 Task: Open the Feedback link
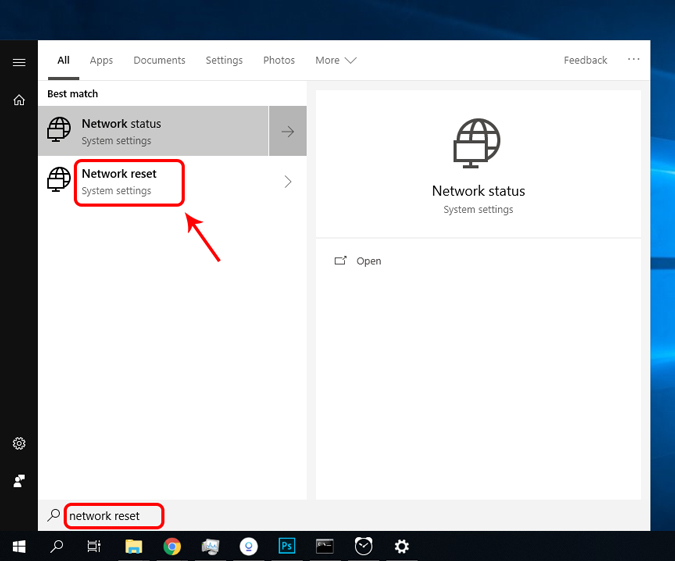[x=585, y=60]
